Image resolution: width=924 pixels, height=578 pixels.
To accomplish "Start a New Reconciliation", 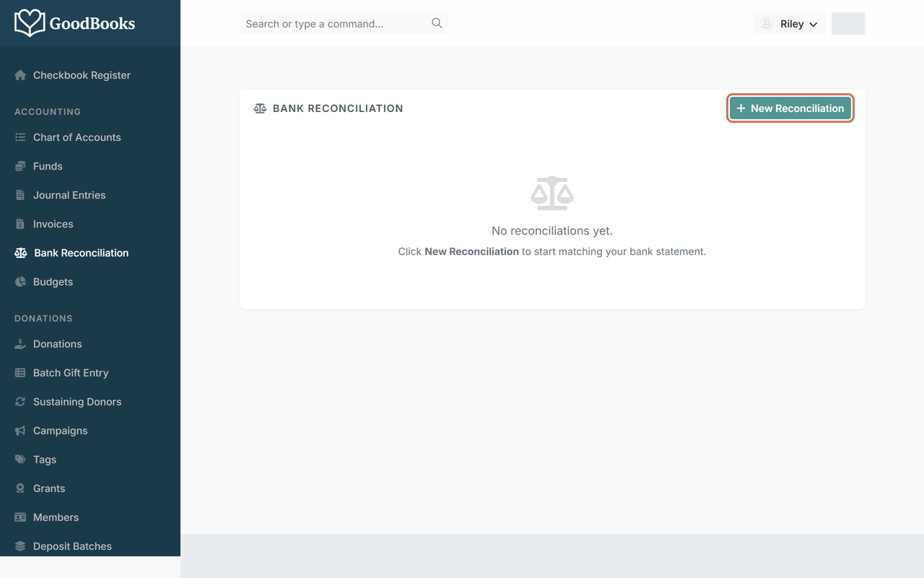I will click(x=790, y=108).
